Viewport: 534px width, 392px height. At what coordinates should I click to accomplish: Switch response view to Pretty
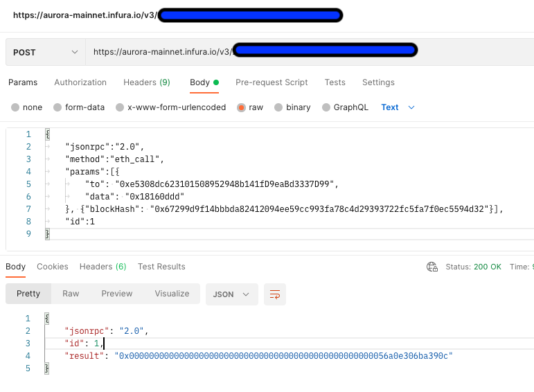coord(28,294)
